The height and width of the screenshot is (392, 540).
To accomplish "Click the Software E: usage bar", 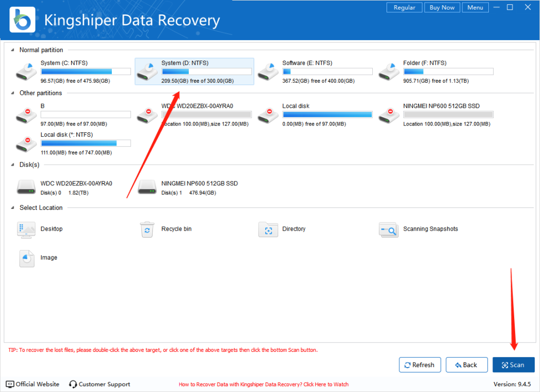I will coord(327,72).
